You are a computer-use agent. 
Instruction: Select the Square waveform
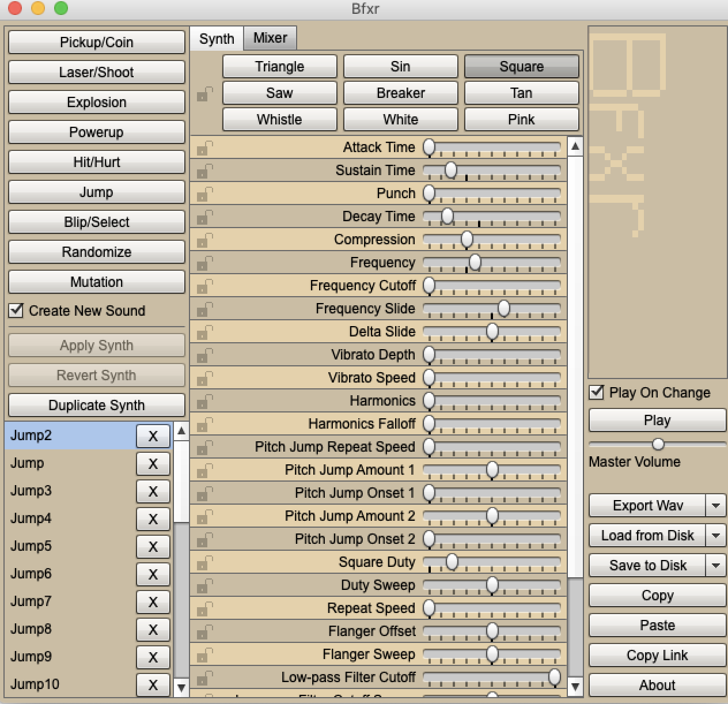pyautogui.click(x=521, y=66)
